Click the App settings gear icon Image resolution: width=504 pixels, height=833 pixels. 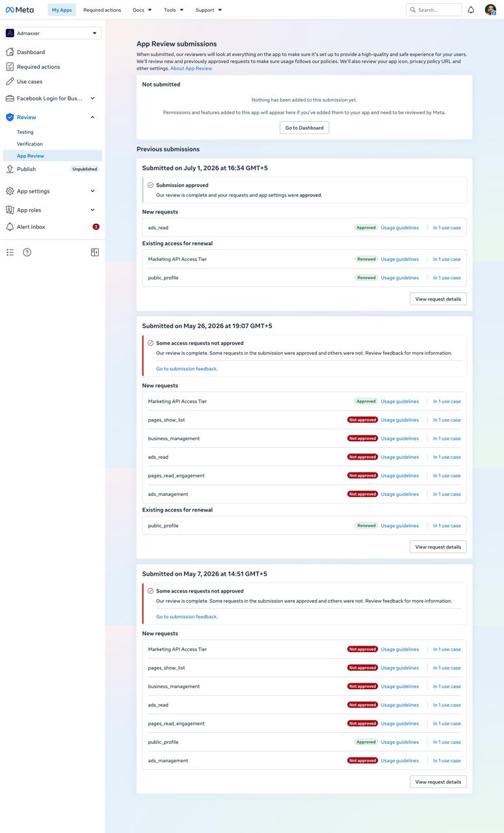(x=10, y=191)
